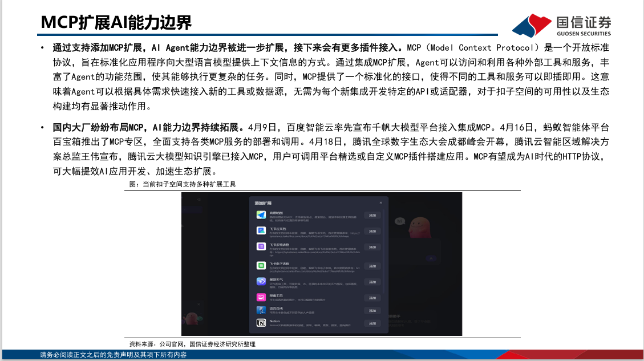Click the pink mascot character in the screenshot

pyautogui.click(x=419, y=227)
